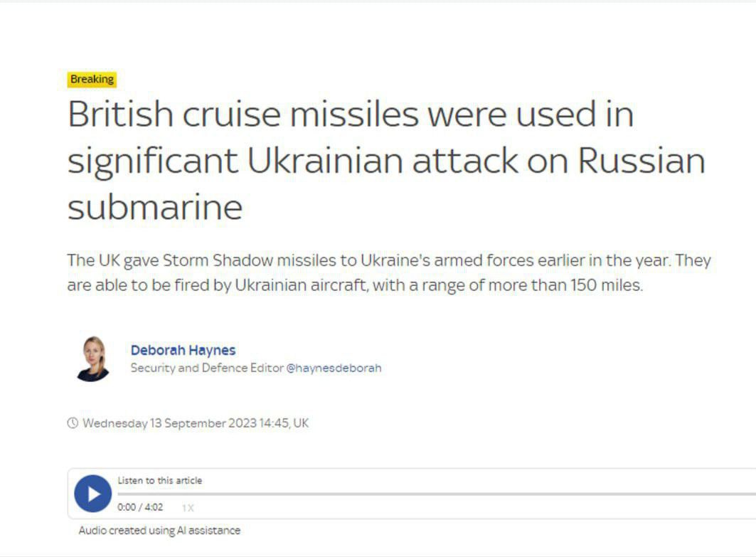
Task: Open the @haynesdeborah profile link
Action: point(334,368)
